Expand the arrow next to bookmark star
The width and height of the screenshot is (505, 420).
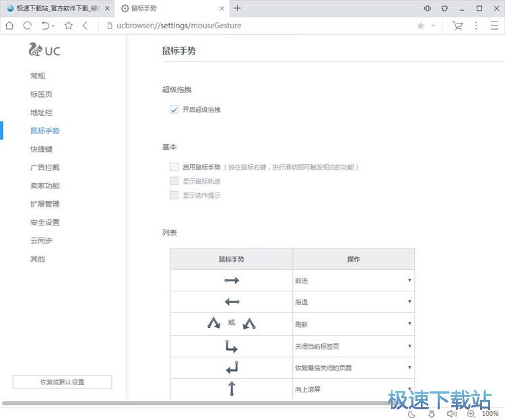click(433, 25)
